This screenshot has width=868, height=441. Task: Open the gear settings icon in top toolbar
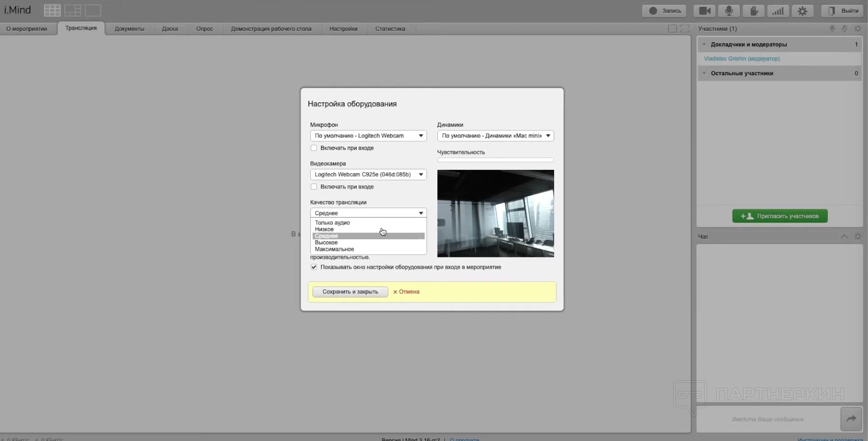click(x=803, y=11)
